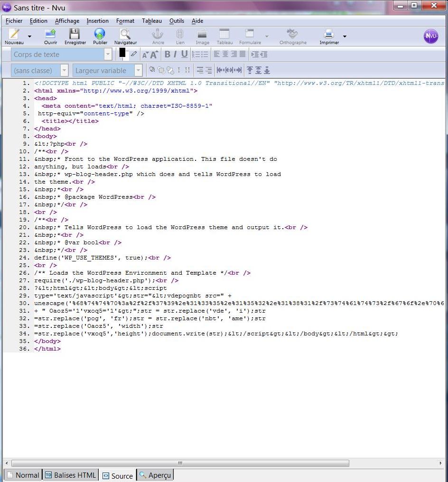The height and width of the screenshot is (482, 448).
Task: Toggle align right
Action: (234, 54)
